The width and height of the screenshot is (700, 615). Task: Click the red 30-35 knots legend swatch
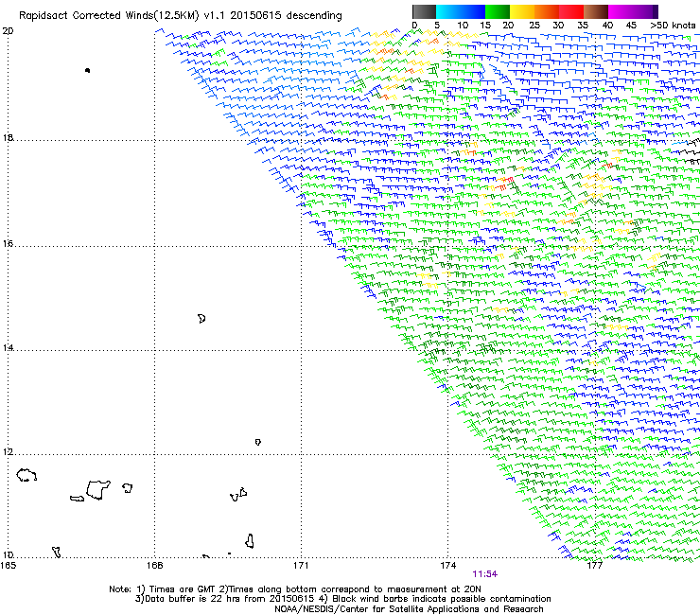click(571, 11)
